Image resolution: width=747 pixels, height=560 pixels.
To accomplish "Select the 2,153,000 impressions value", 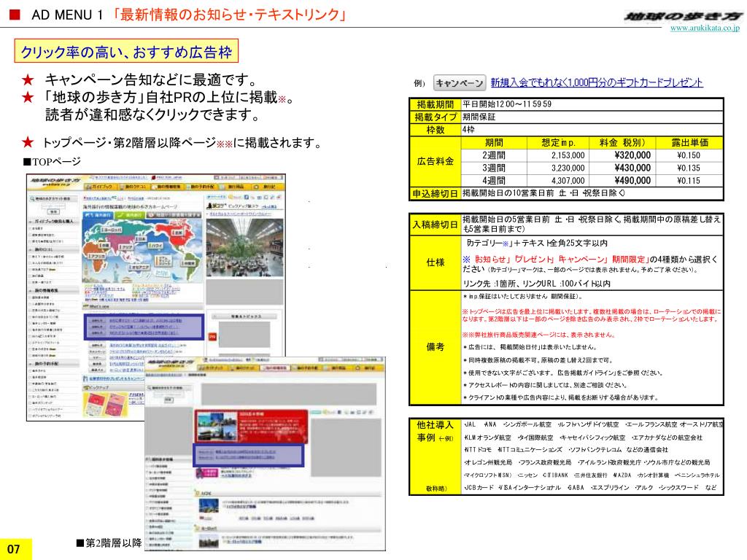I will pyautogui.click(x=568, y=156).
